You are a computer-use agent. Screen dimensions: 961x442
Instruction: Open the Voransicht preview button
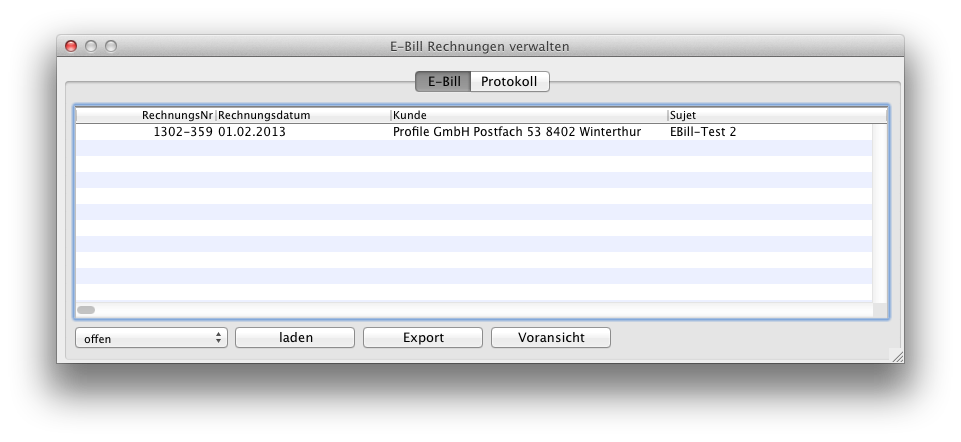551,338
